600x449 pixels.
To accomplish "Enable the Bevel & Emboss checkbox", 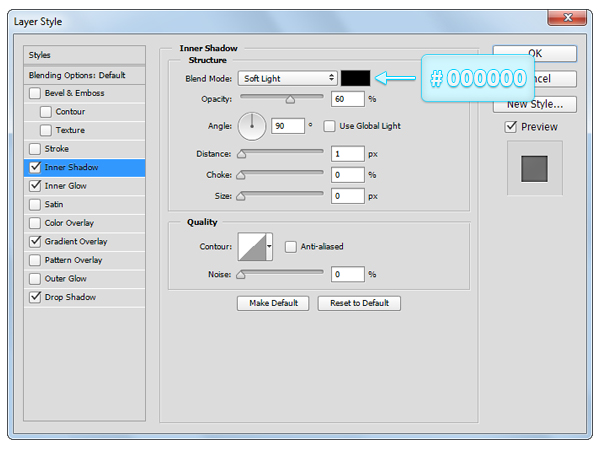I will pyautogui.click(x=36, y=93).
